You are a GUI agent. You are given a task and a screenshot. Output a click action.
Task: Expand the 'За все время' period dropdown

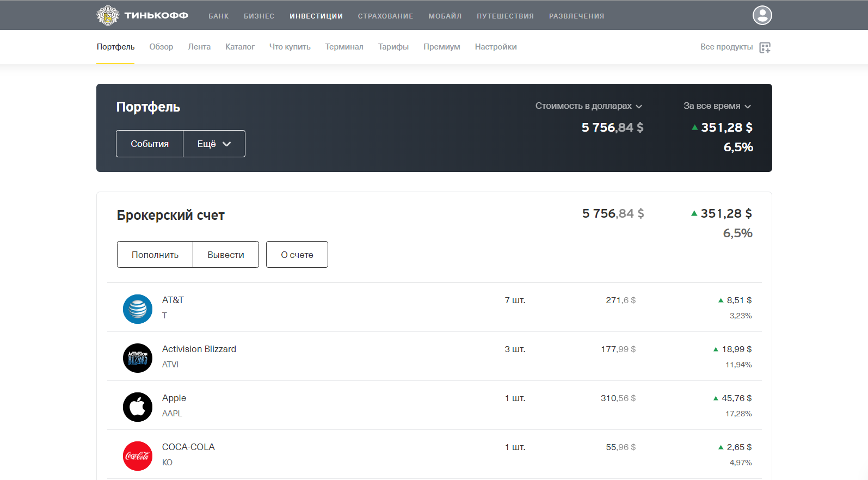tap(717, 106)
